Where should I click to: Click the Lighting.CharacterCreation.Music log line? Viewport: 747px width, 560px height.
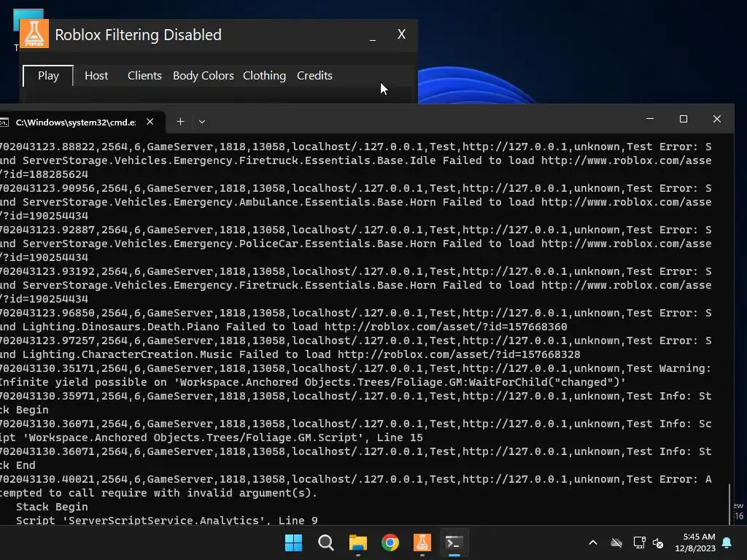(x=290, y=354)
